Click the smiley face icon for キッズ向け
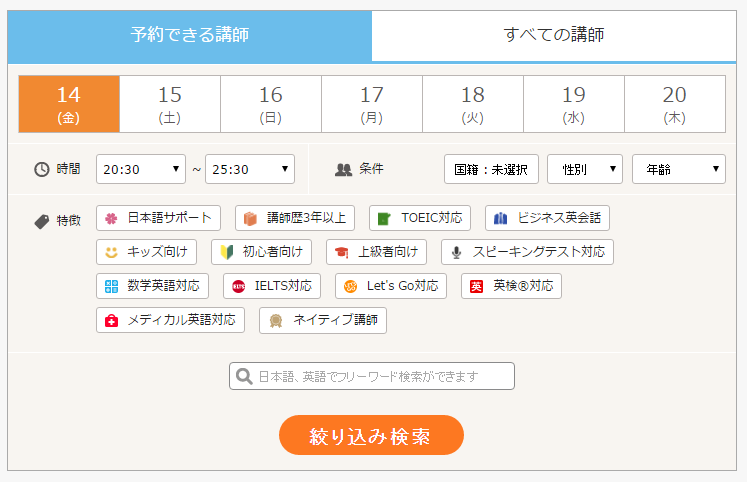Screen dimensions: 747x482 click(x=112, y=252)
